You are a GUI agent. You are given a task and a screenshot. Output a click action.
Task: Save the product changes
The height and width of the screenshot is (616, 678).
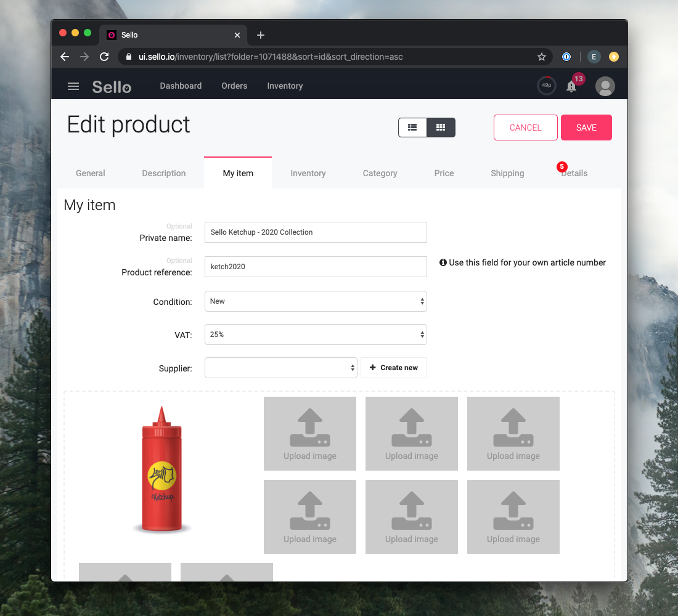[x=586, y=128]
